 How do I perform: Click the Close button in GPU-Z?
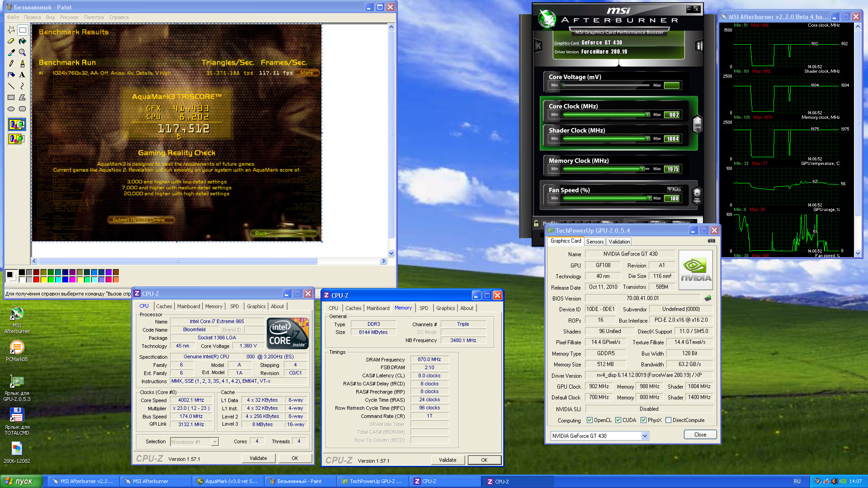[700, 435]
